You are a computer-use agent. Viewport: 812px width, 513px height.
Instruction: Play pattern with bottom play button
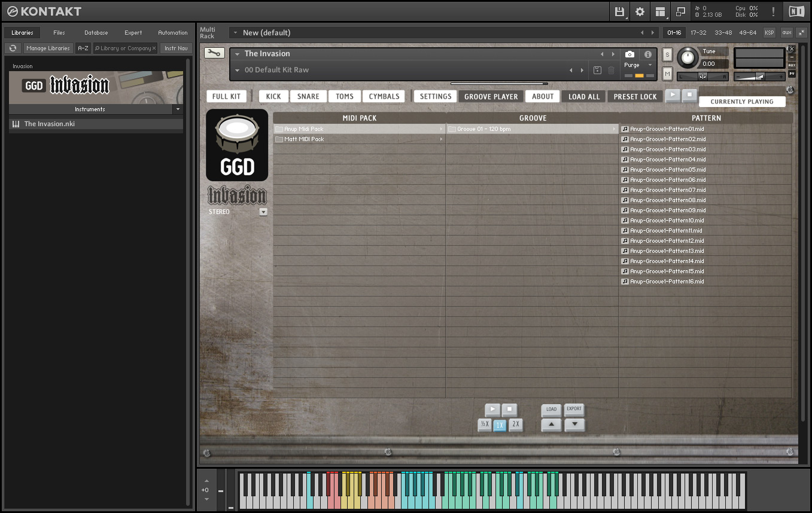[492, 410]
